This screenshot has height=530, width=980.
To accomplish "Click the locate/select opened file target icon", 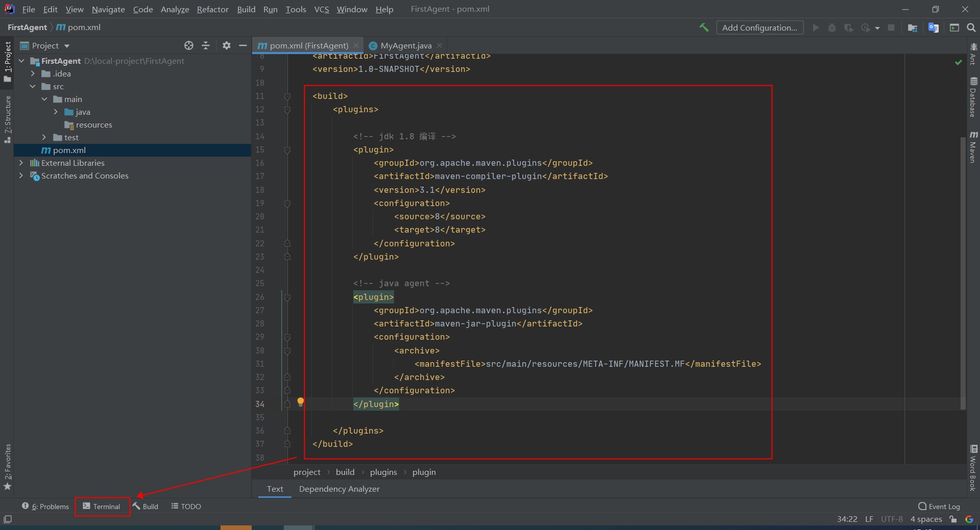I will 189,45.
